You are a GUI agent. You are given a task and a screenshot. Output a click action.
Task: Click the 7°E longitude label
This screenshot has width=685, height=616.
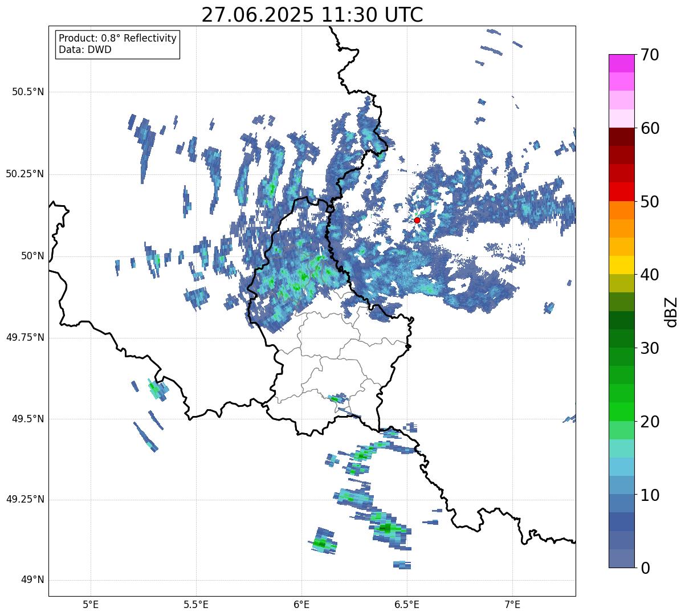[512, 604]
